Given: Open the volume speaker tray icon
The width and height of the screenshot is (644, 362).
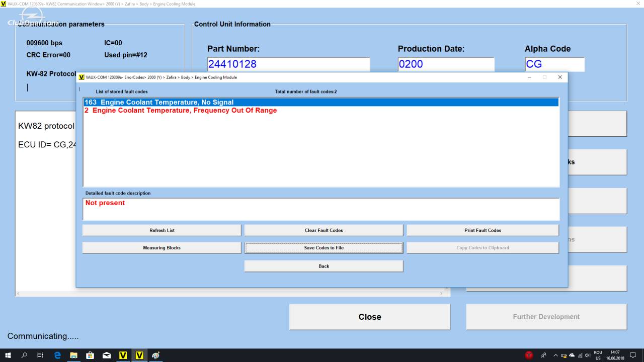Looking at the screenshot, I should 588,355.
